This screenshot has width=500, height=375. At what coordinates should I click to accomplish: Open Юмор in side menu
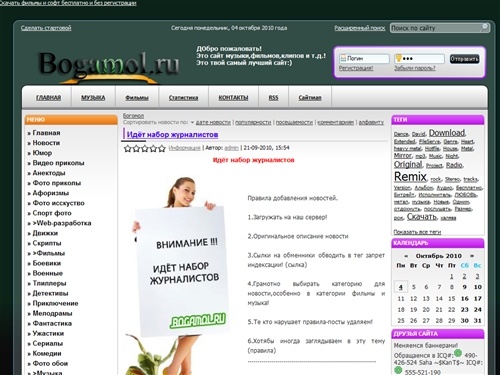(42, 153)
